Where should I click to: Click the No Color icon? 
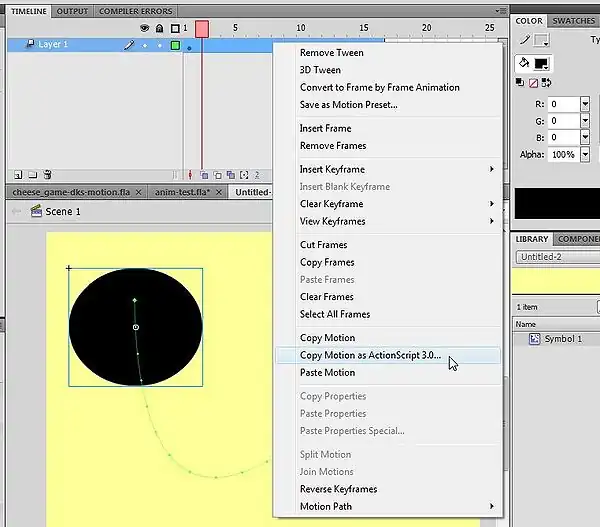point(533,82)
